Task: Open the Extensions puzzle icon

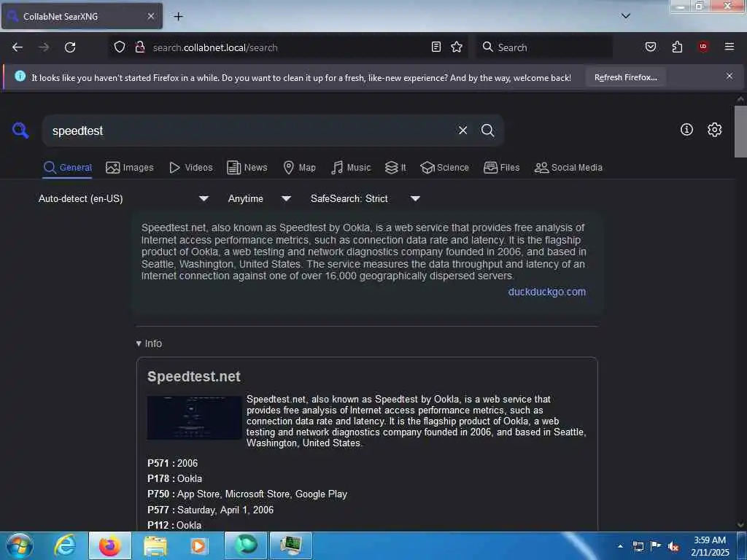Action: [x=677, y=47]
